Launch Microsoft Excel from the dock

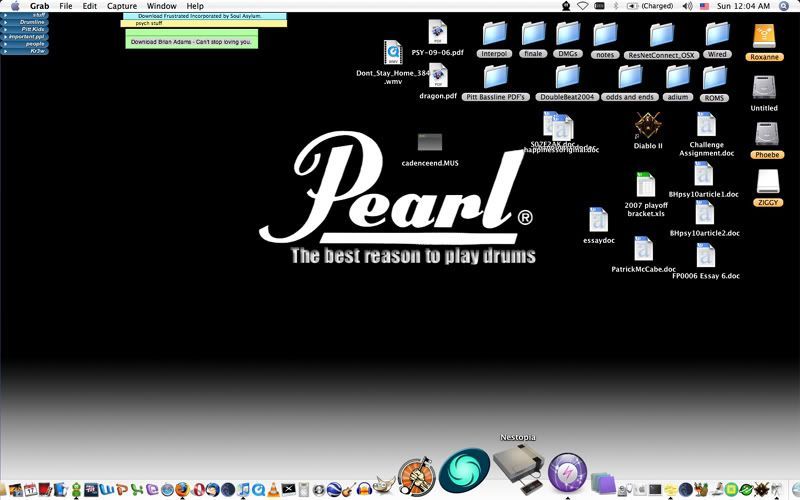coord(137,490)
